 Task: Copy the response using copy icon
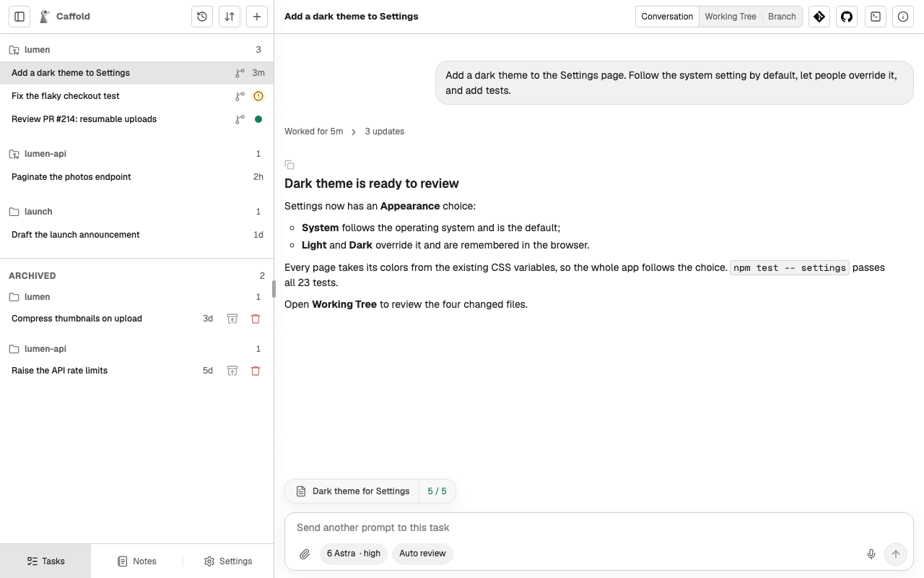(289, 165)
